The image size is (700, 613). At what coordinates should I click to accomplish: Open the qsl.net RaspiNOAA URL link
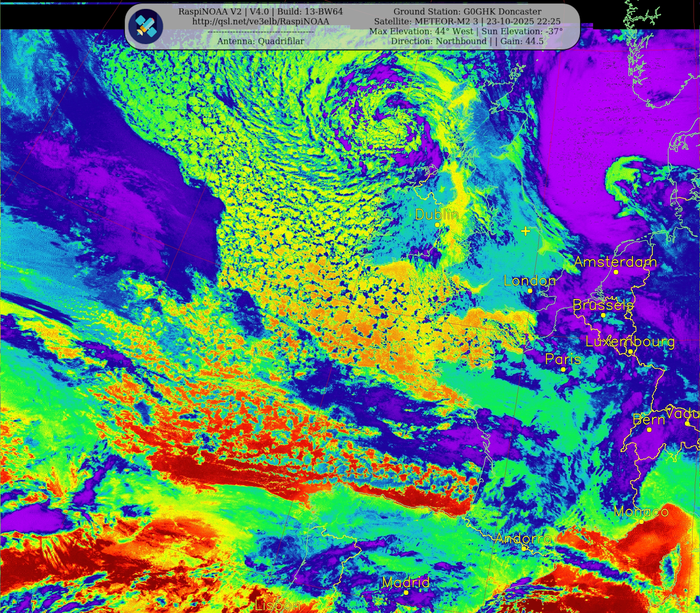[260, 22]
